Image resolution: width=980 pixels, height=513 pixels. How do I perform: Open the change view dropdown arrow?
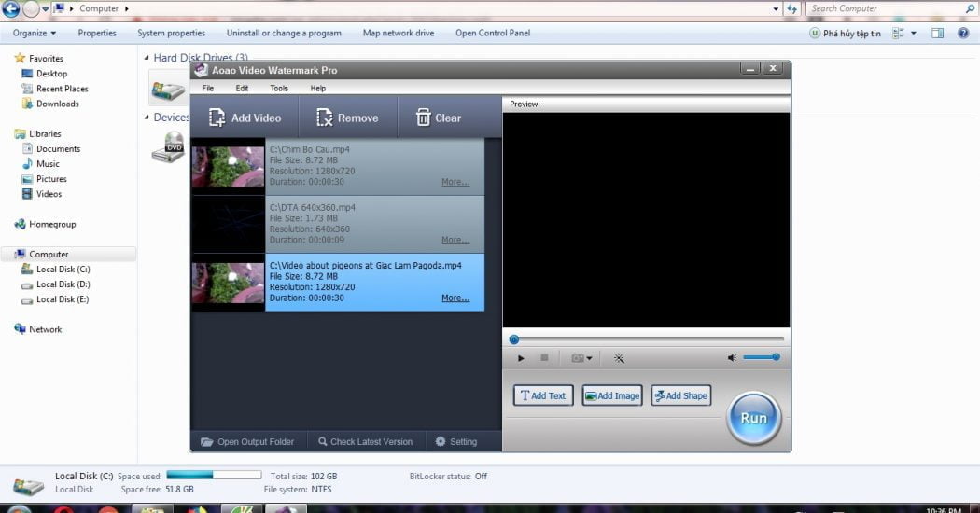coord(914,34)
